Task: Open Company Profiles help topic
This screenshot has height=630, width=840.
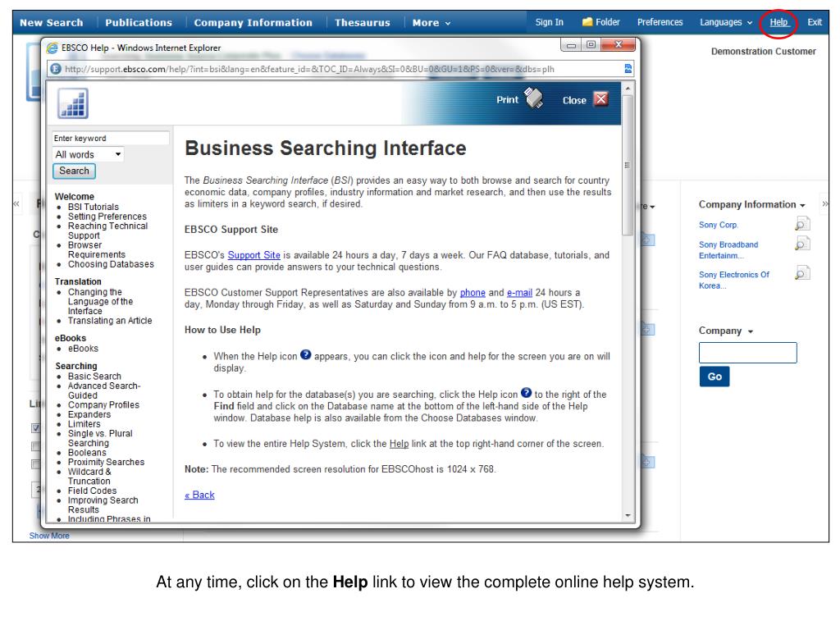Action: pos(103,404)
